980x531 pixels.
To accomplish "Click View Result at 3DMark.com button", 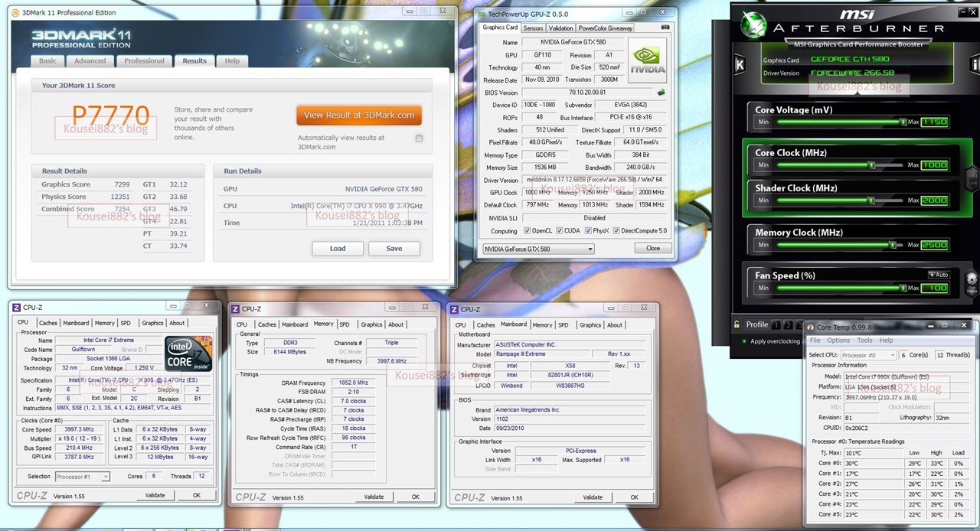I will [x=359, y=115].
